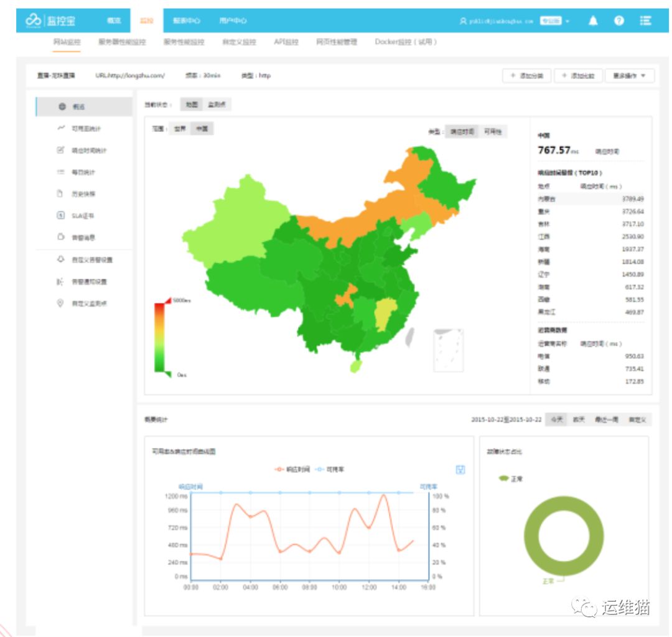This screenshot has width=672, height=637.
Task: Switch map range to 世界
Action: 179,129
